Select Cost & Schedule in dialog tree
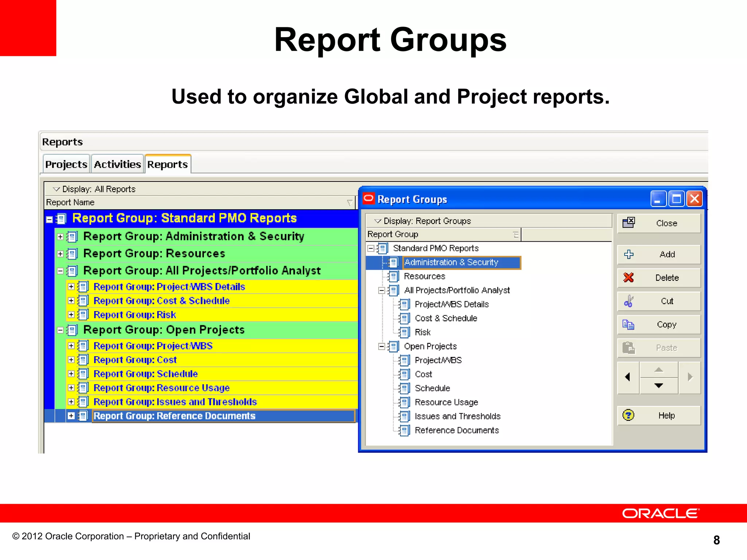Viewport: 747px width, 560px height. [446, 318]
